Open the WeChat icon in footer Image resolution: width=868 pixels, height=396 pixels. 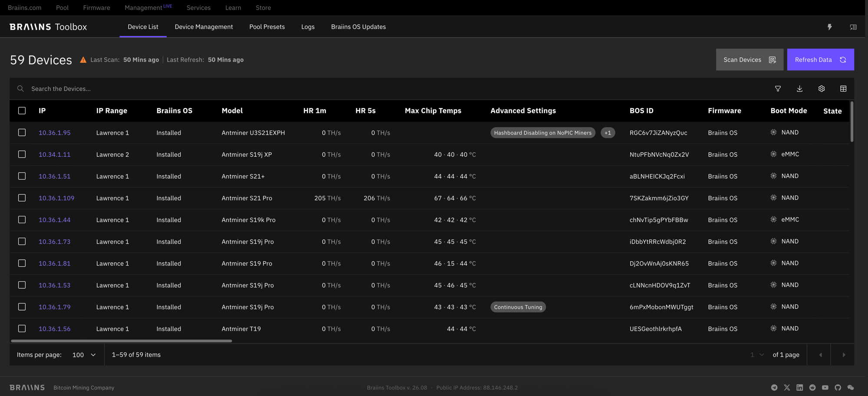pyautogui.click(x=851, y=387)
